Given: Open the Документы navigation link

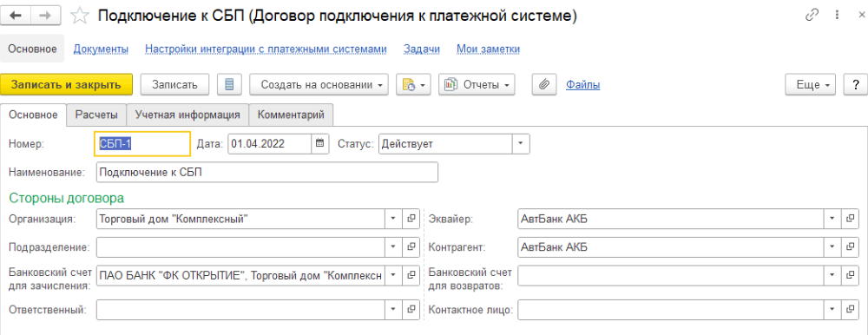Looking at the screenshot, I should [102, 49].
